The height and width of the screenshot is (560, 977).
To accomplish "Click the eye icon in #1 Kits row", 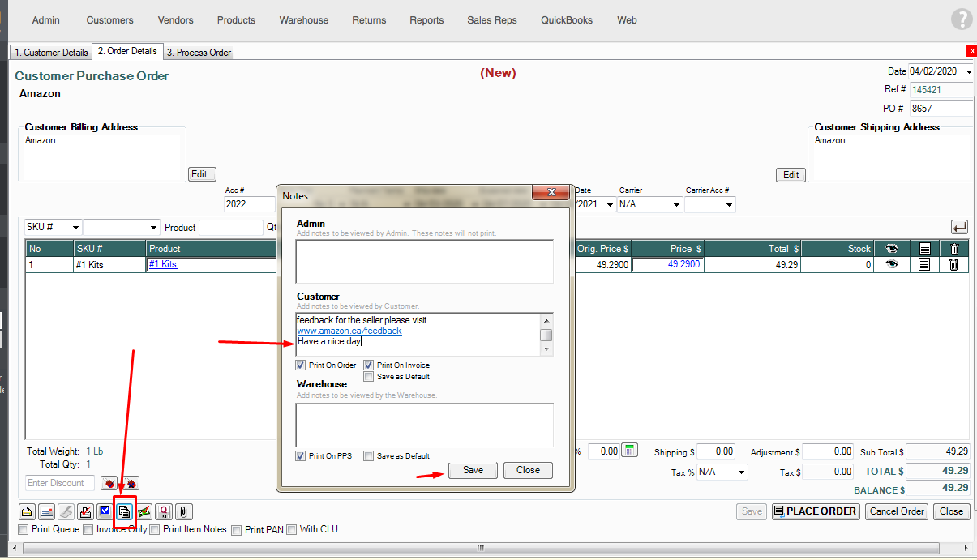I will [892, 264].
